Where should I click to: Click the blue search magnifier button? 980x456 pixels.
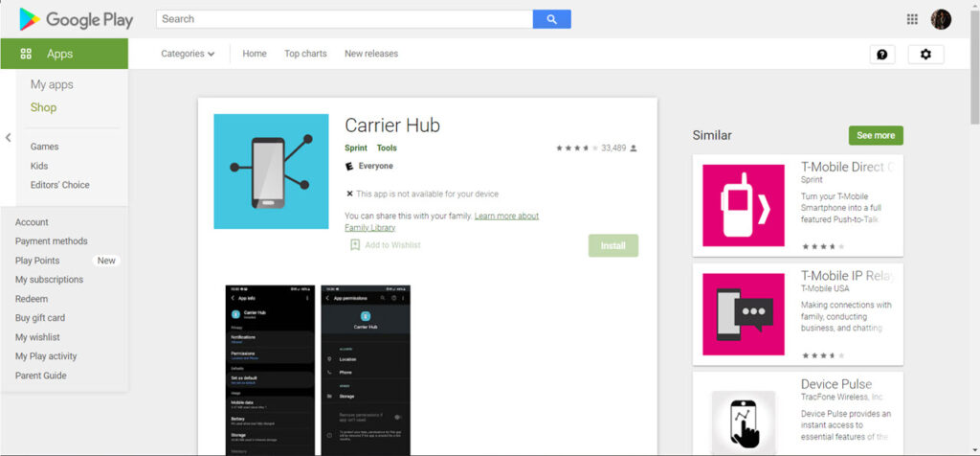(x=551, y=19)
